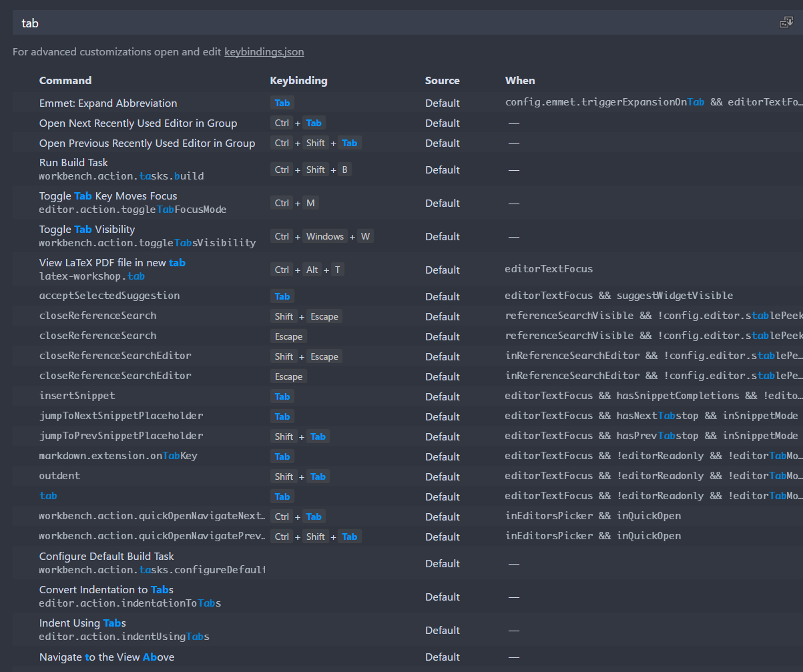Click the Keybinding column header
Image resolution: width=803 pixels, height=672 pixels.
click(x=298, y=80)
